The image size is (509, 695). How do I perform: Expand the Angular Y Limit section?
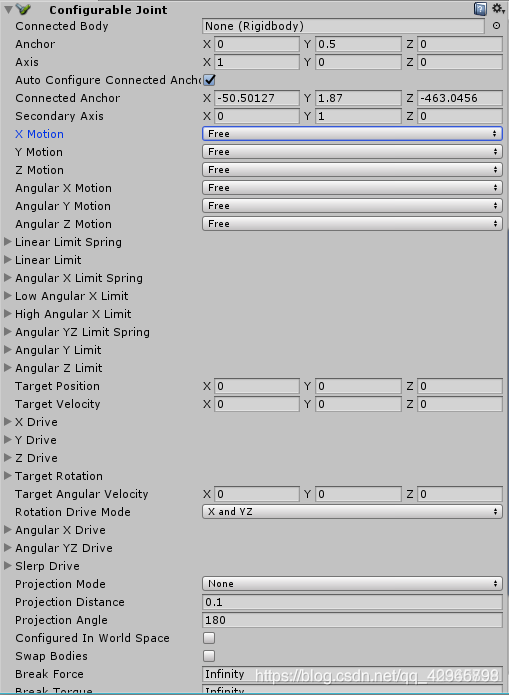(8, 350)
